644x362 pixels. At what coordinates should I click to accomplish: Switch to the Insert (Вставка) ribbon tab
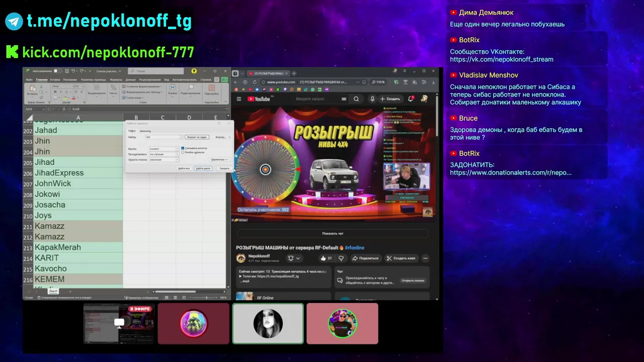tap(55, 80)
